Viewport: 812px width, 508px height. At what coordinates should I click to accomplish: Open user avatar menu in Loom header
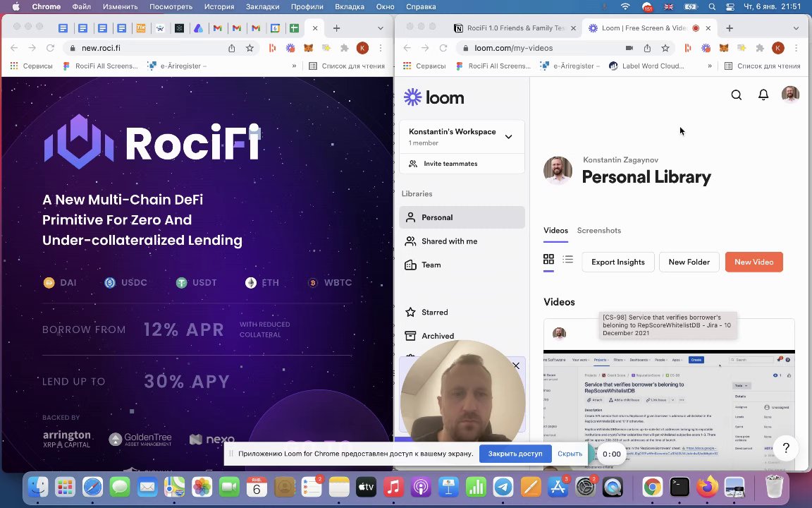coord(789,95)
